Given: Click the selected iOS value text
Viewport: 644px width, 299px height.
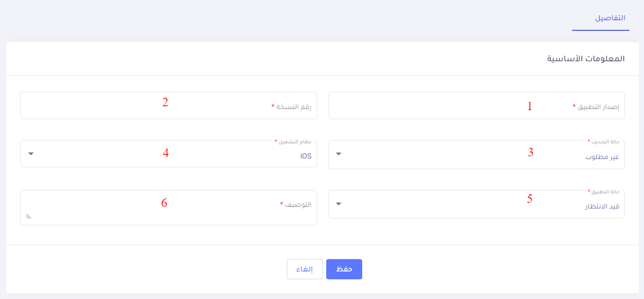Looking at the screenshot, I should [x=305, y=156].
